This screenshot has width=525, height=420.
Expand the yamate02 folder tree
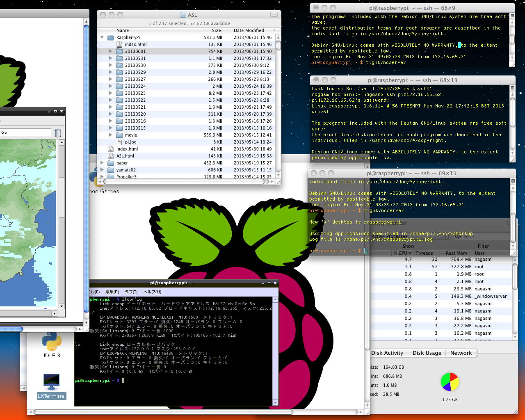[102, 170]
